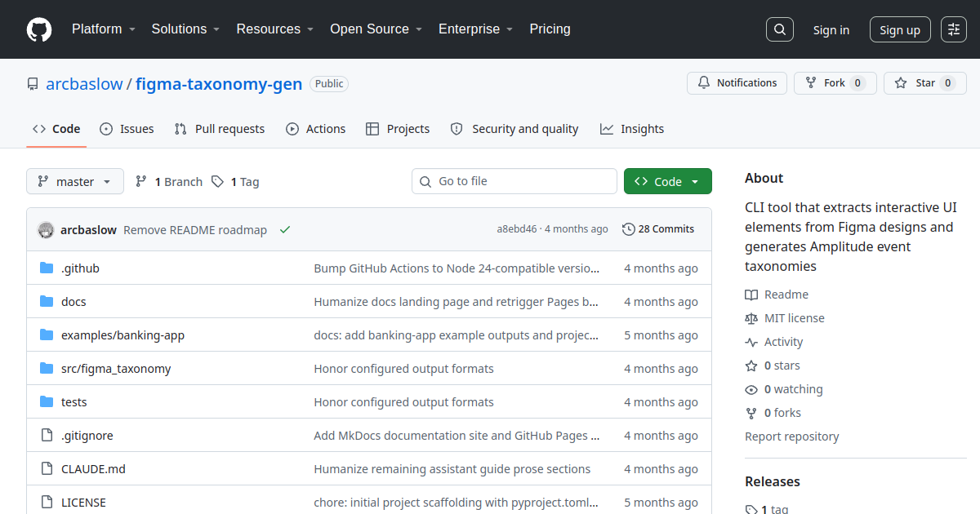This screenshot has height=514, width=980.
Task: Open the green Code dropdown button
Action: (x=668, y=181)
